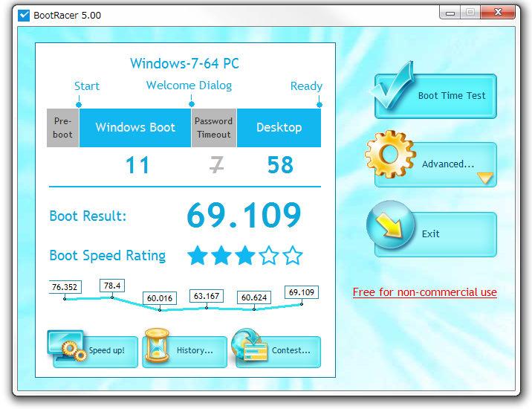Click the first filled rating star
The image size is (532, 409).
tap(198, 255)
